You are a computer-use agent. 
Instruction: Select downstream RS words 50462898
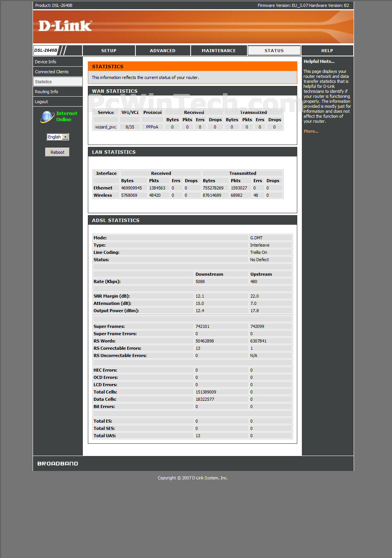pos(205,341)
